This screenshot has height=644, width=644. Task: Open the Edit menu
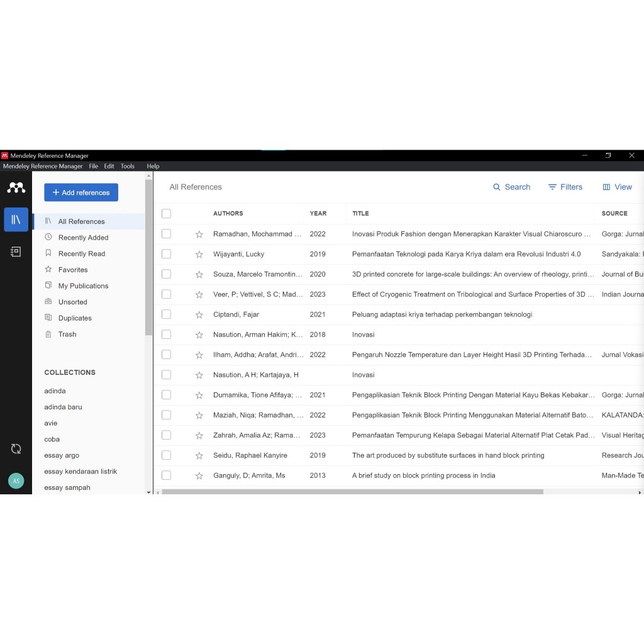[x=109, y=166]
